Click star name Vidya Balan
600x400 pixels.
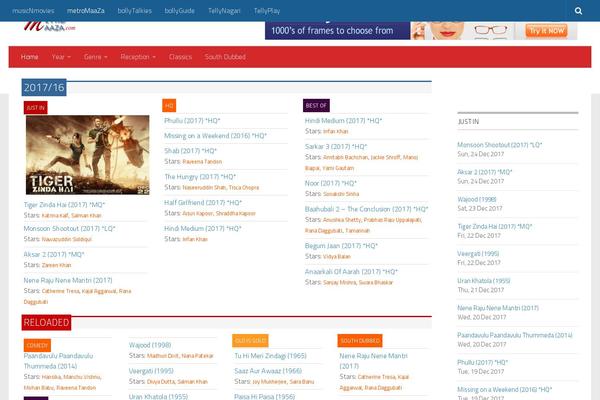click(x=337, y=257)
